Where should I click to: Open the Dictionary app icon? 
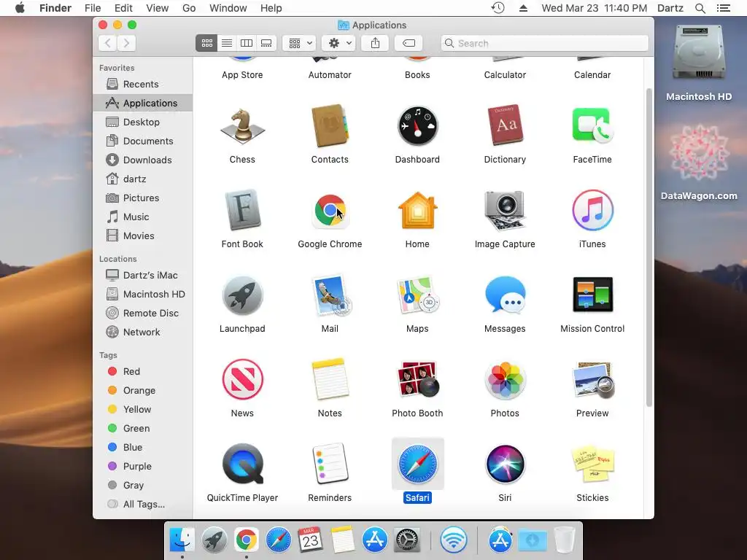pos(505,125)
